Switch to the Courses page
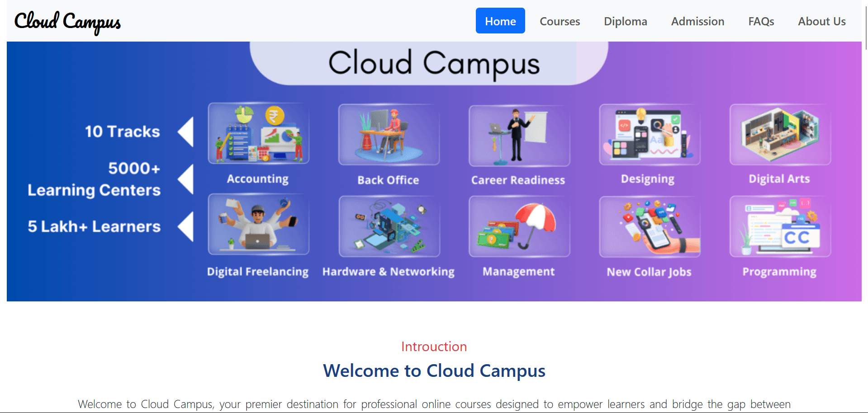 [560, 21]
